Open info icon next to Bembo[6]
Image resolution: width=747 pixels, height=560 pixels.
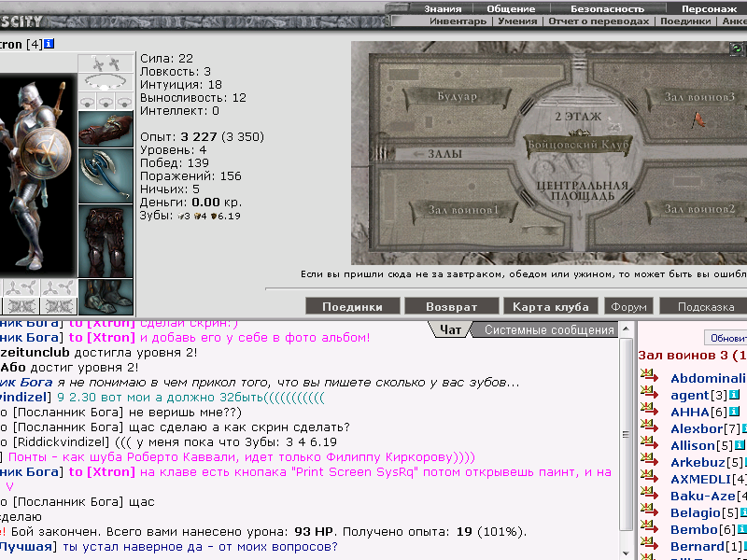[742, 529]
